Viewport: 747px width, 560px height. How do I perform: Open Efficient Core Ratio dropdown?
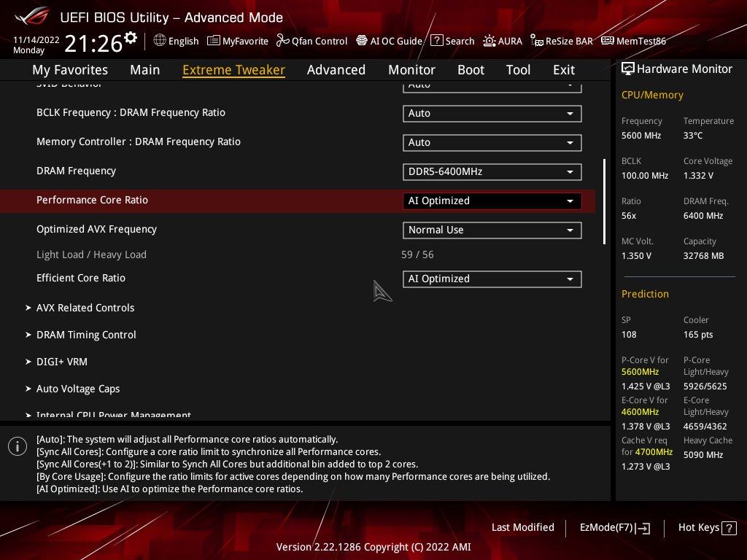[x=492, y=279]
